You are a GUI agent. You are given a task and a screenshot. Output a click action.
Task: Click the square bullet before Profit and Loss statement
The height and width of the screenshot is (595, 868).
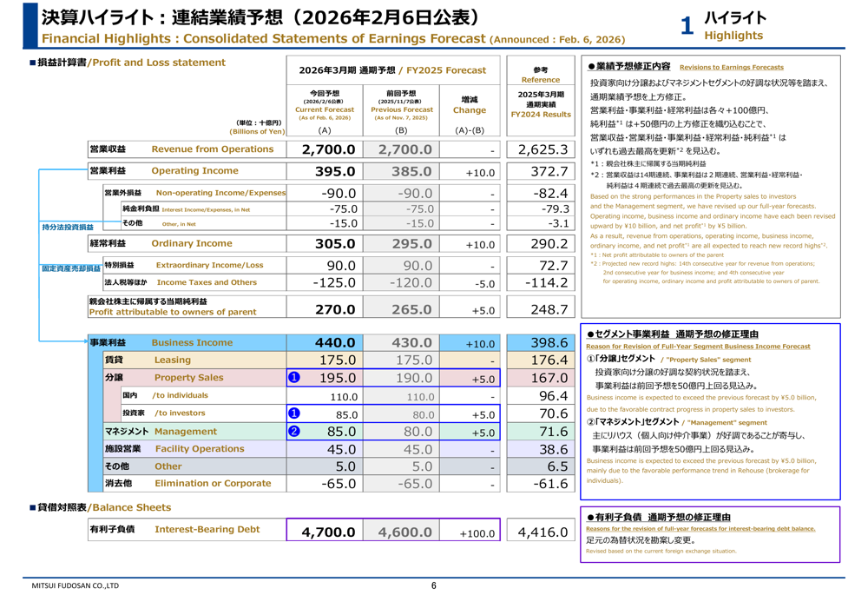[33, 63]
